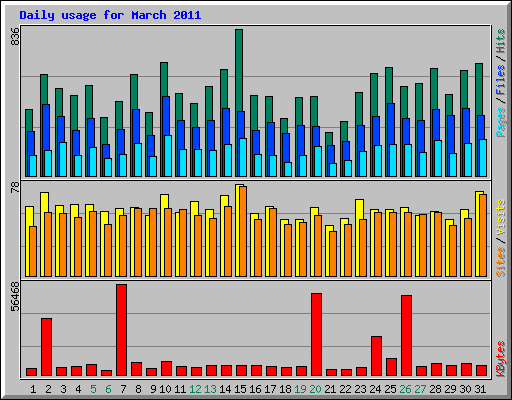512x400 pixels.
Task: Click the 836 hits axis value
Action: (x=15, y=36)
